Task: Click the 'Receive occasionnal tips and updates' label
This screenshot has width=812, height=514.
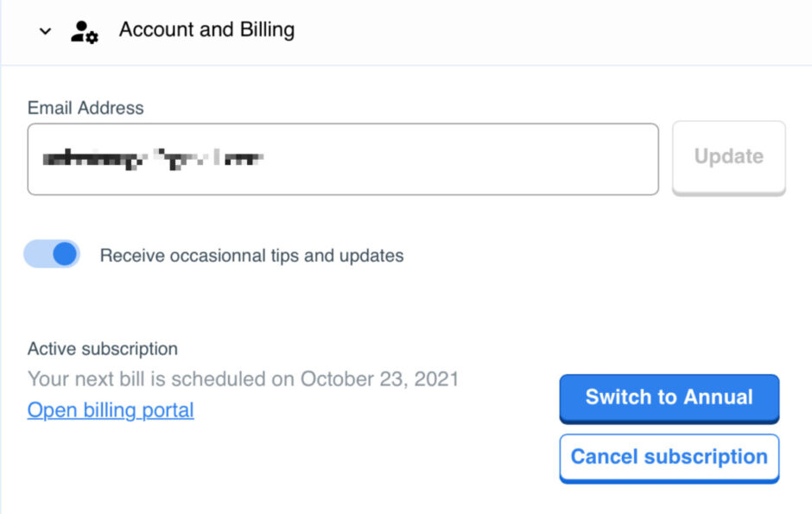Action: click(251, 255)
